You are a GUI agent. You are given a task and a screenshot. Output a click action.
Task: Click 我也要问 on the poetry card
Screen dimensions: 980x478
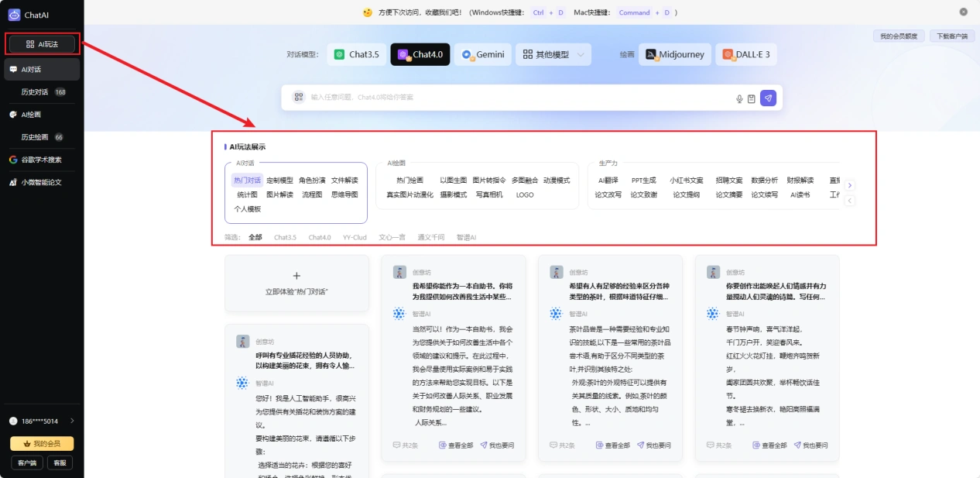tap(810, 445)
